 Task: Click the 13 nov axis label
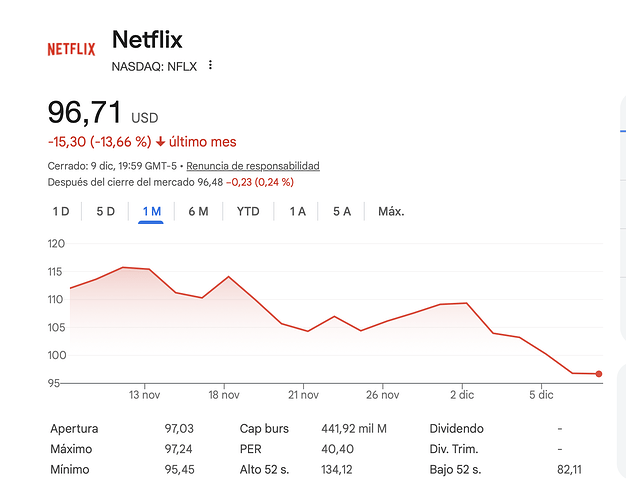[x=144, y=395]
